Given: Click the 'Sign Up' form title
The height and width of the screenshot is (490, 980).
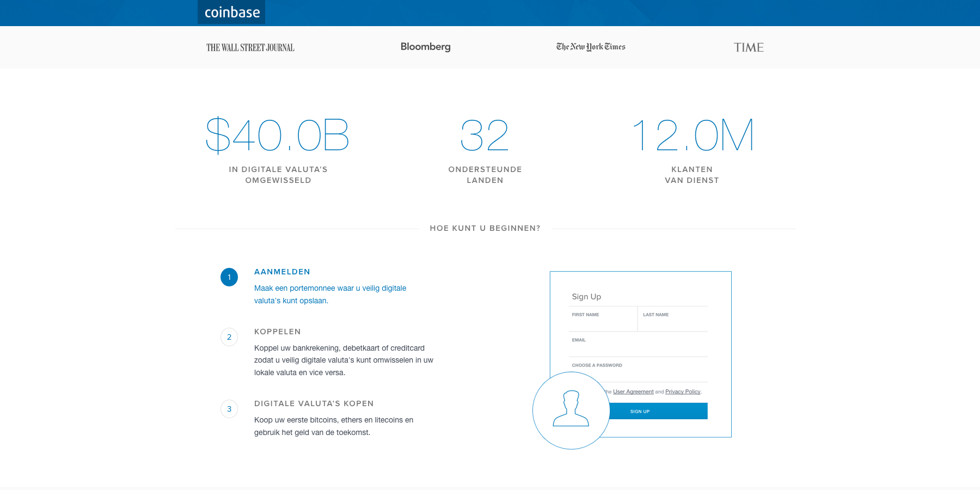Looking at the screenshot, I should coord(586,297).
